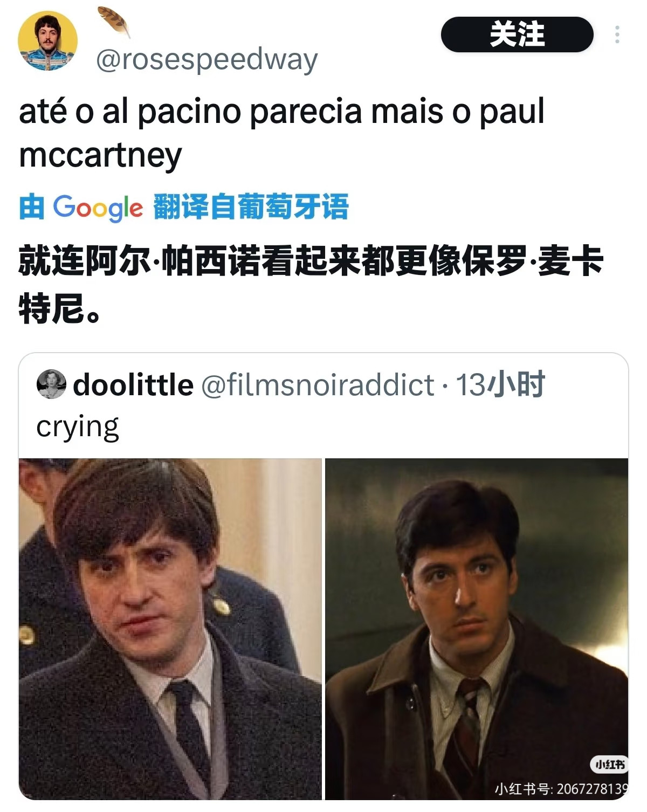Open the quoted tweet text "crying"
The image size is (647, 812).
click(x=78, y=428)
